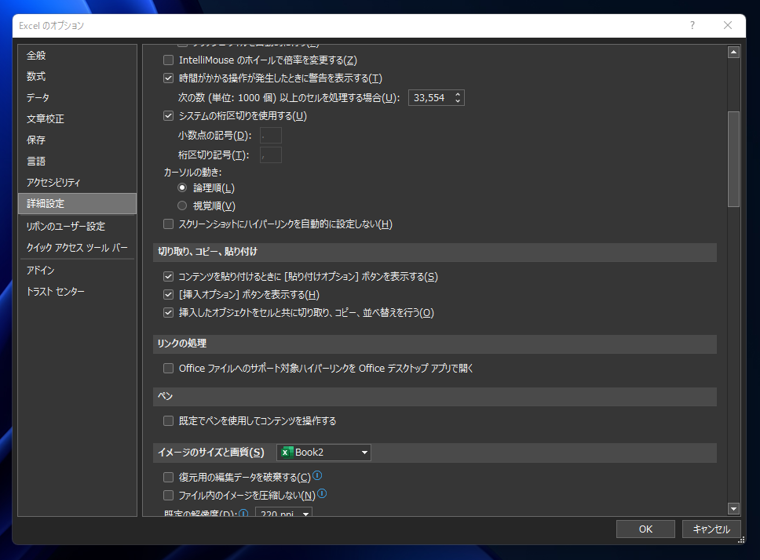Click the scrollbar down arrow
Screen dimensions: 760x560
734,509
